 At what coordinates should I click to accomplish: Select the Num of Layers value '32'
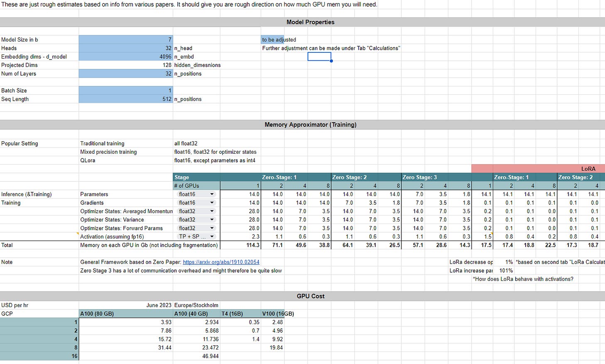pos(126,74)
